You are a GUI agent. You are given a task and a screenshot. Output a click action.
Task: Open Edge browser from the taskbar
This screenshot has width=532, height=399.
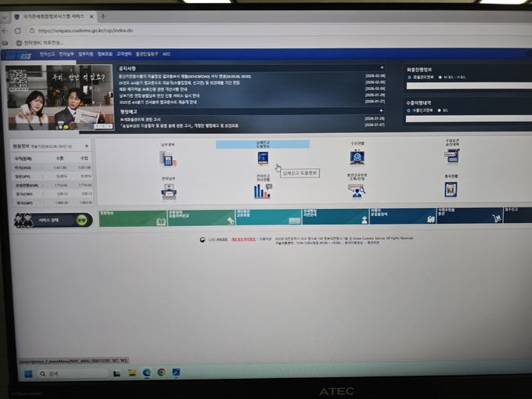point(146,373)
